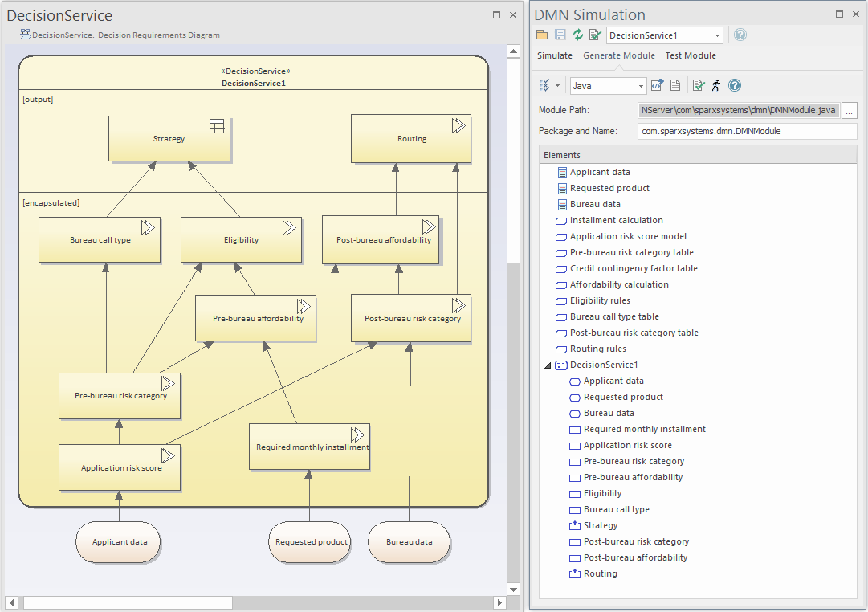Save the current DMN simulation
Viewport: 868px width, 612px height.
coord(560,35)
